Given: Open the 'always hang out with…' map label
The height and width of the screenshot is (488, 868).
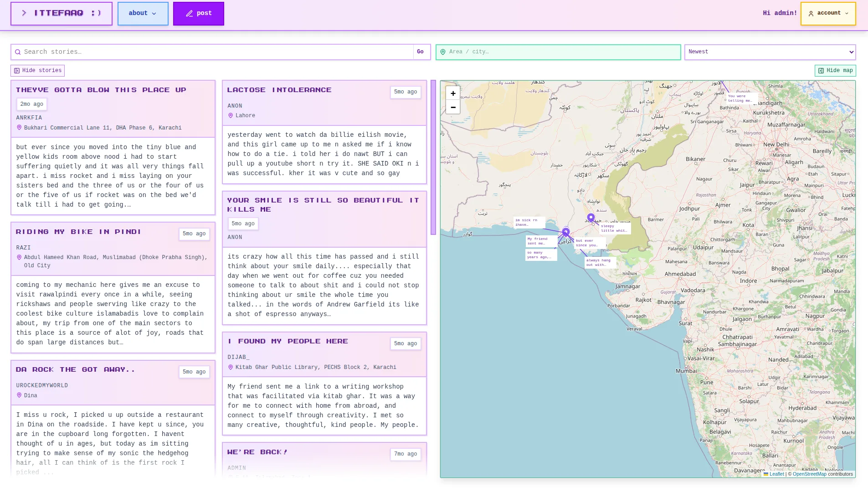Looking at the screenshot, I should pos(600,262).
